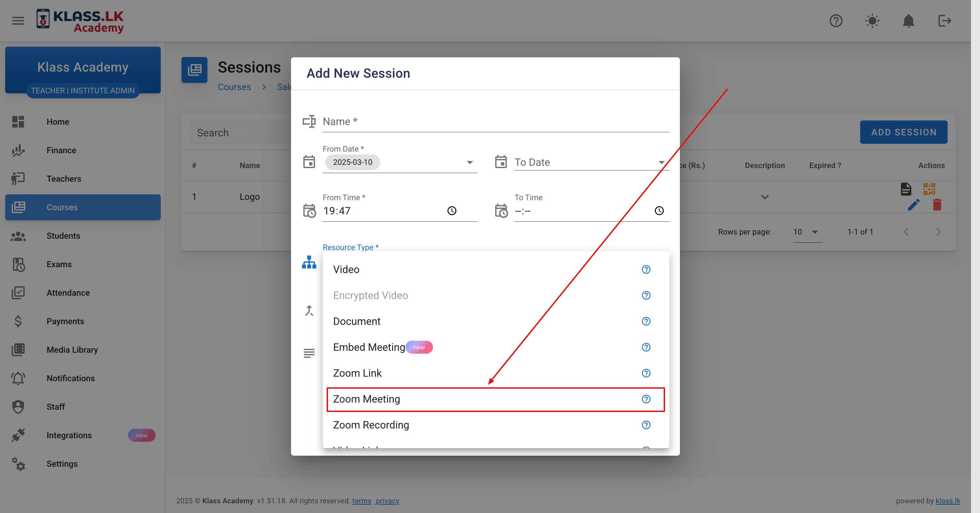The width and height of the screenshot is (980, 513).
Task: Expand the To Date dropdown arrow
Action: click(x=661, y=162)
